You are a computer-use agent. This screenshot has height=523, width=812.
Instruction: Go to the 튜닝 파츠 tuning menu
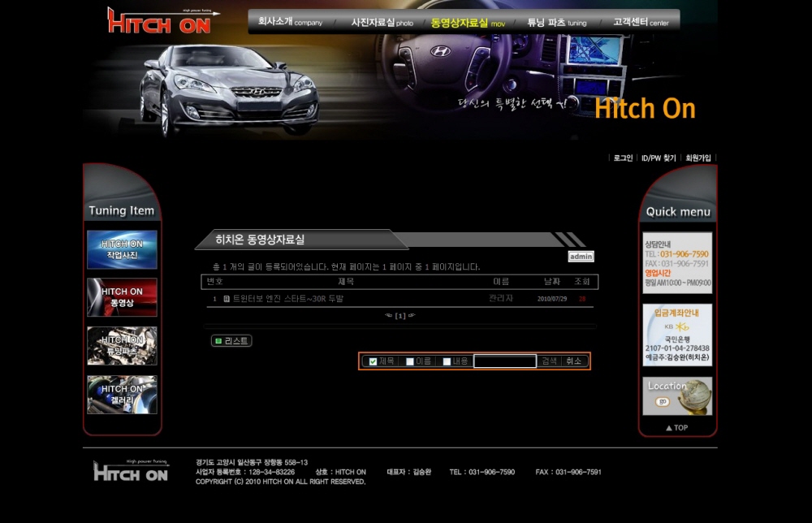point(556,22)
